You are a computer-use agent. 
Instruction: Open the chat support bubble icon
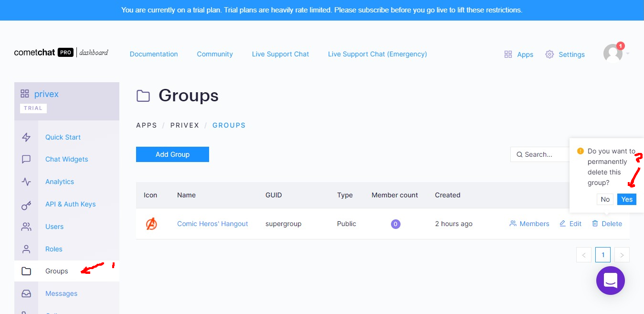pos(610,280)
